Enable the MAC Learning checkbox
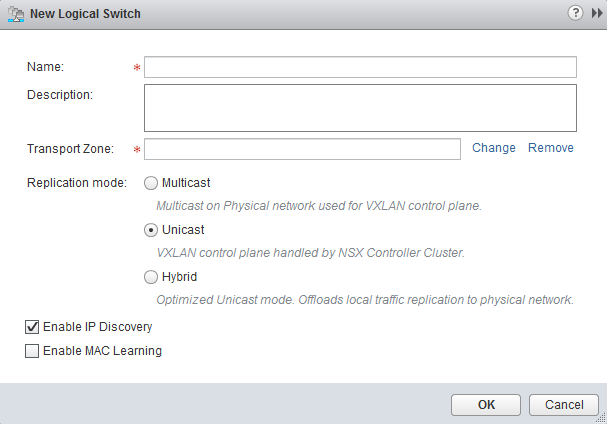 point(33,351)
